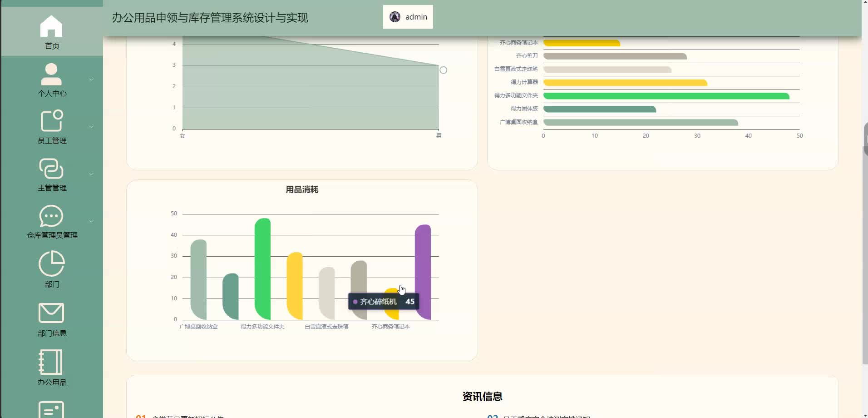Select the horizontal bar for 得力计算器

tap(625, 83)
